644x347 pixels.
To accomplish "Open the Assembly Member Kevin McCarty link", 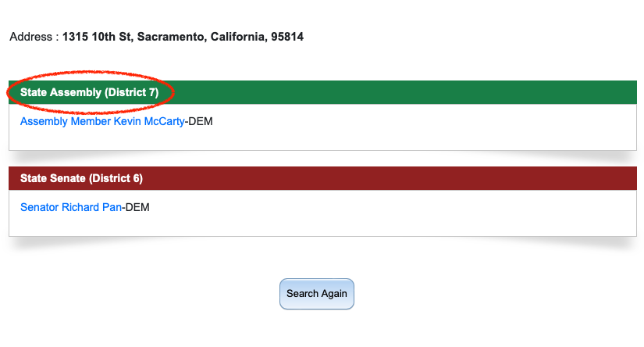I will 102,122.
